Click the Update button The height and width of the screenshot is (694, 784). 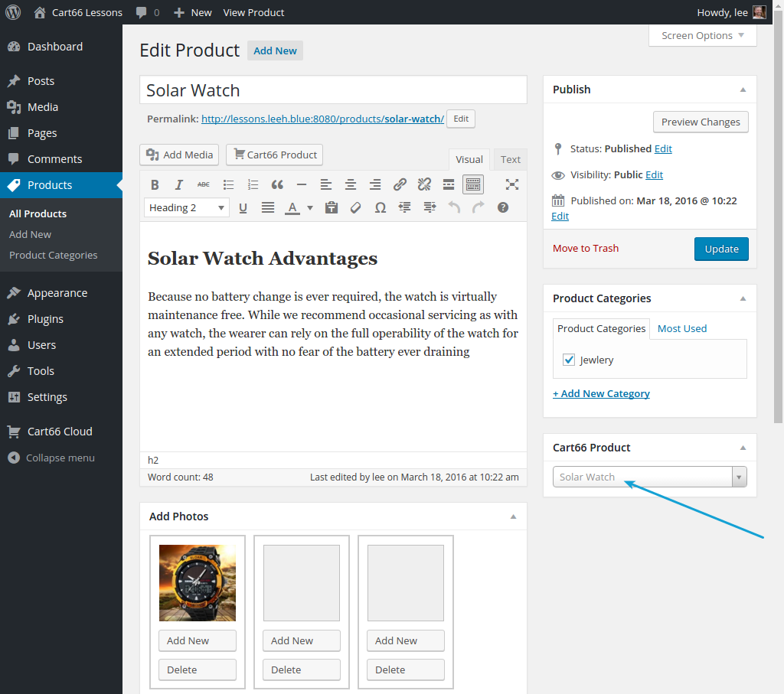click(x=721, y=249)
